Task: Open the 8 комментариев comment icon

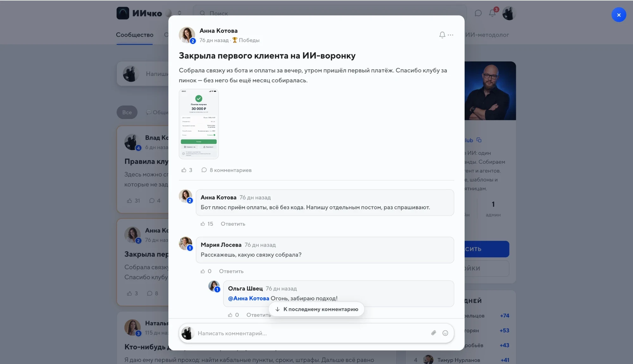Action: point(204,170)
